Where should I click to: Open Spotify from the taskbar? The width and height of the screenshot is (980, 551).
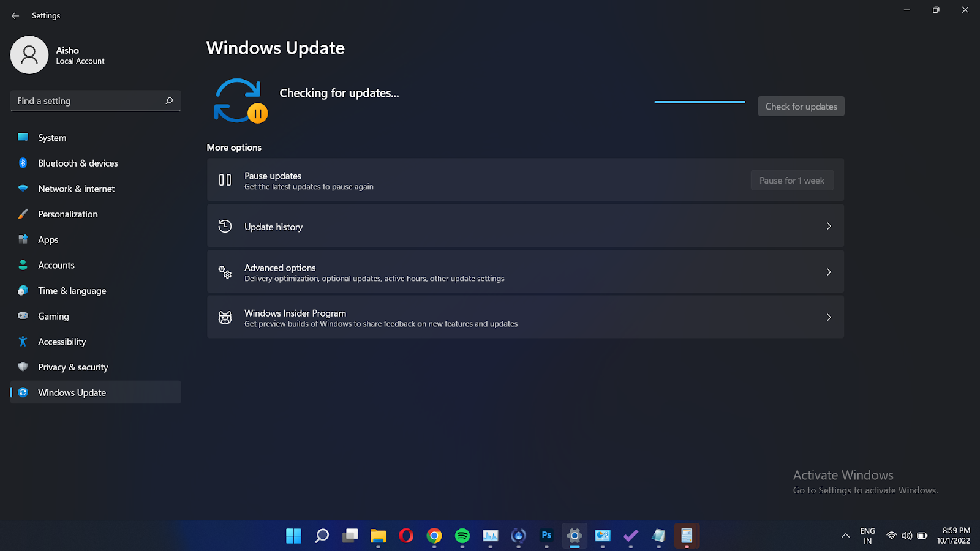pos(462,536)
